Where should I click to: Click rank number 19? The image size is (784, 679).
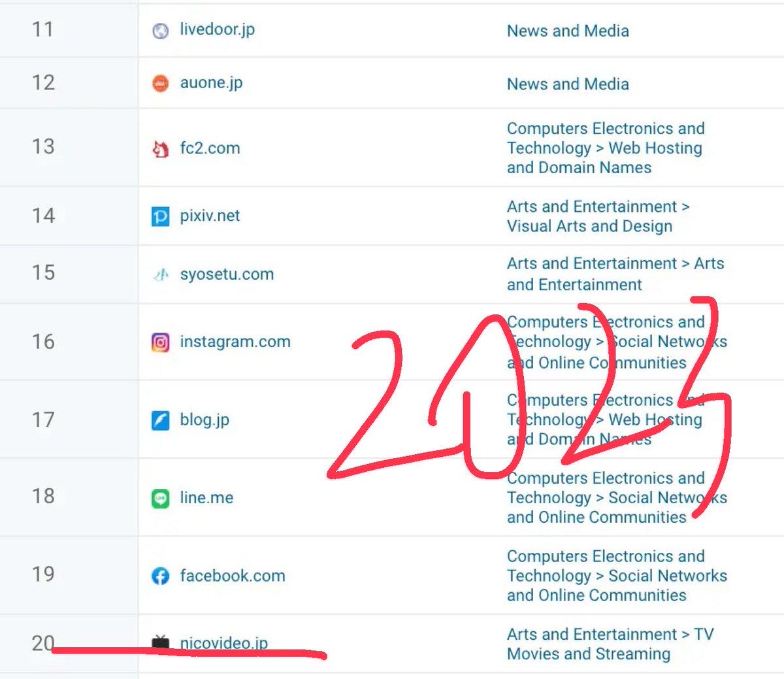(x=43, y=574)
